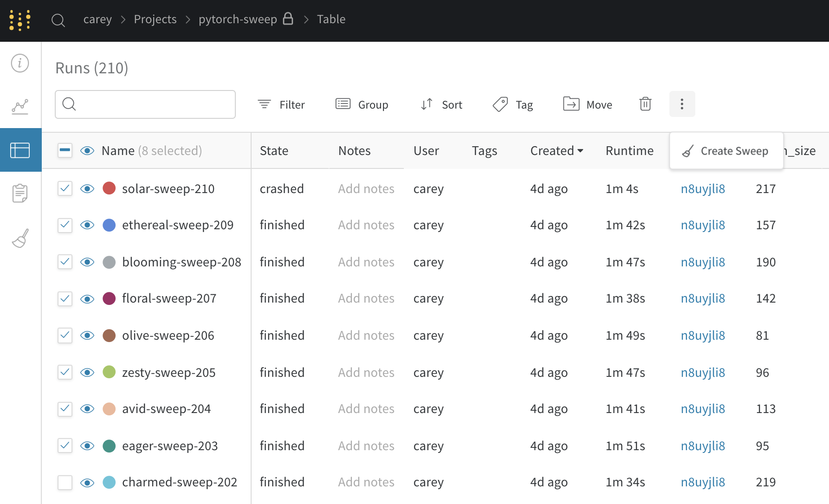Image resolution: width=829 pixels, height=504 pixels.
Task: Click the olive-sweep-206 color dot
Action: (x=109, y=336)
